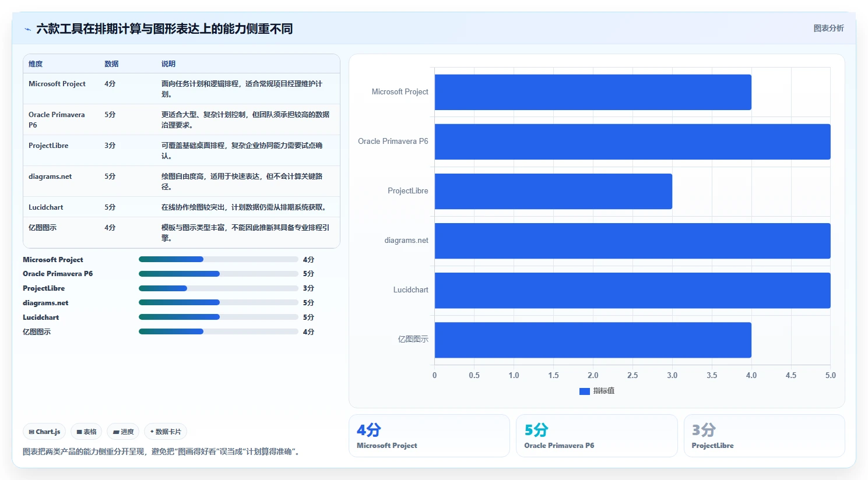868x480 pixels.
Task: Click the main title 六款工具在排期计算
Action: [164, 29]
